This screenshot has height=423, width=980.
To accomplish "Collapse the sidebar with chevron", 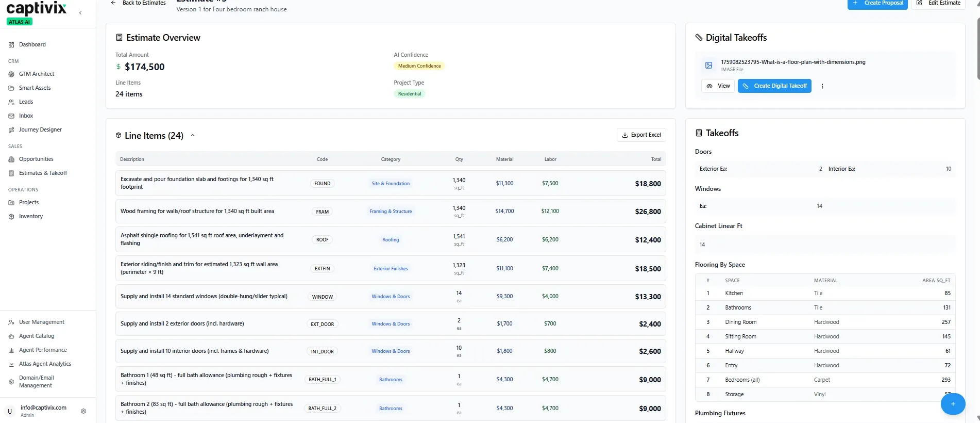I will (80, 13).
